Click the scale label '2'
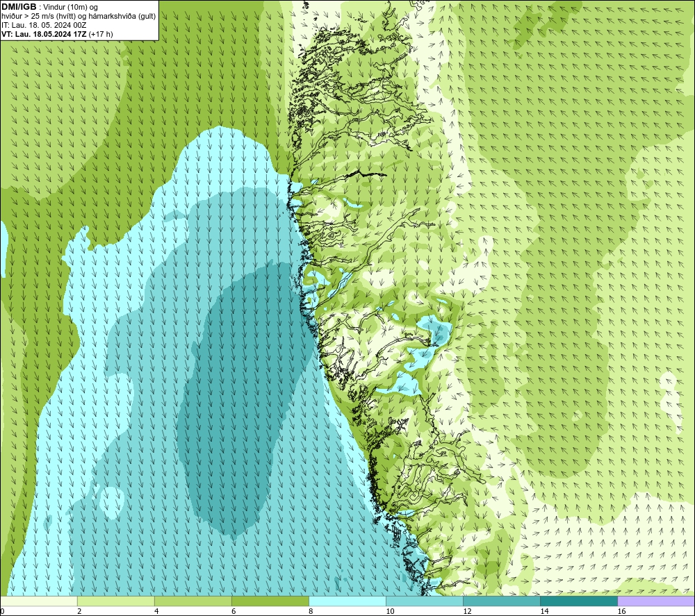 [79, 611]
